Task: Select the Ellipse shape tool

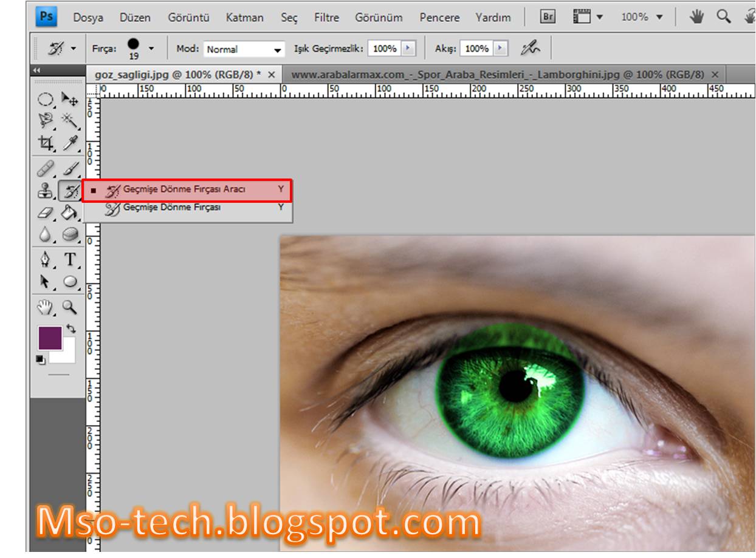Action: click(x=70, y=282)
